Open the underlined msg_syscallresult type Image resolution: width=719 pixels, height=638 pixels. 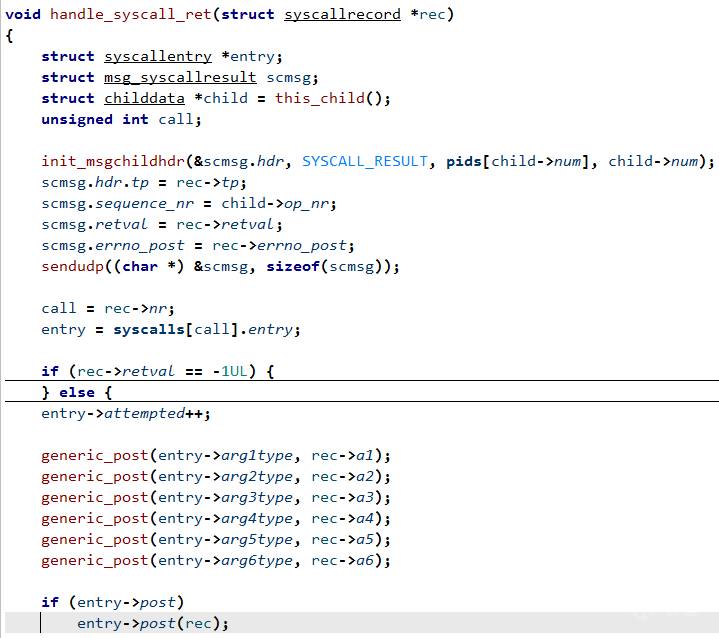pyautogui.click(x=180, y=78)
